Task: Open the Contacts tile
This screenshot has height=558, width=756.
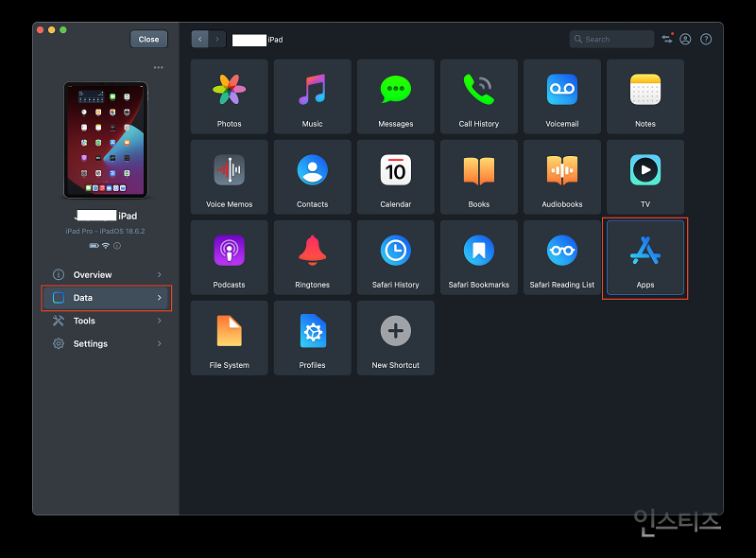Action: 313,177
